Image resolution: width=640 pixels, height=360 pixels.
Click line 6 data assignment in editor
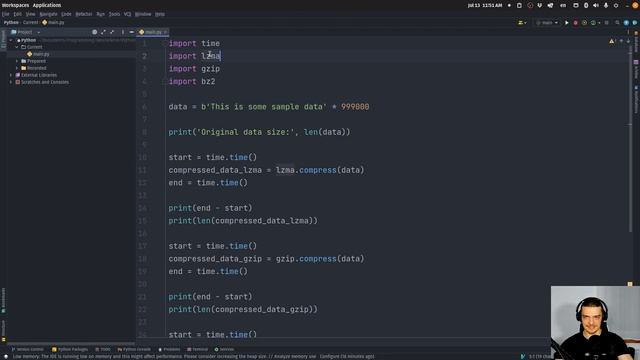(269, 107)
